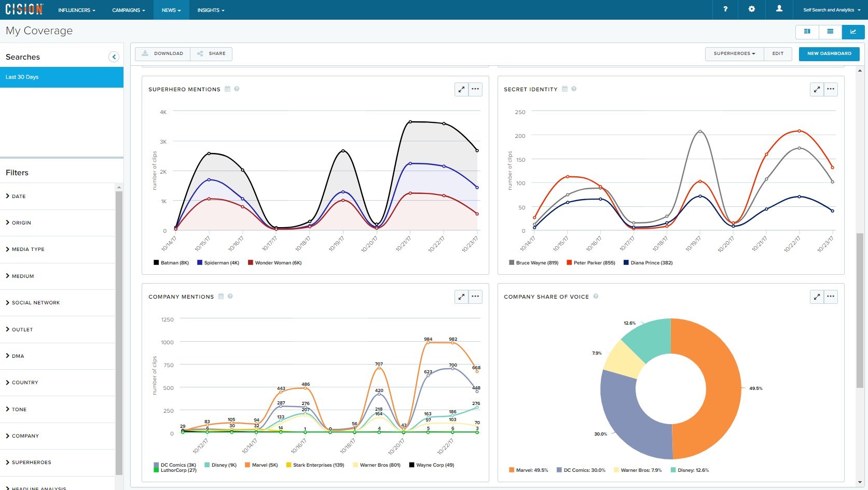Expand the Country filter
This screenshot has height=490, width=868.
click(57, 383)
